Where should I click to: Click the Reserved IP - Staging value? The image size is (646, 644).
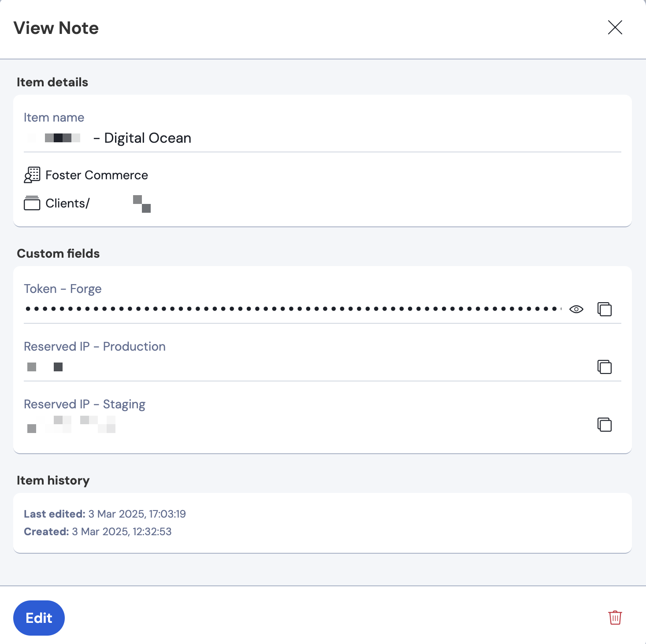click(x=71, y=425)
